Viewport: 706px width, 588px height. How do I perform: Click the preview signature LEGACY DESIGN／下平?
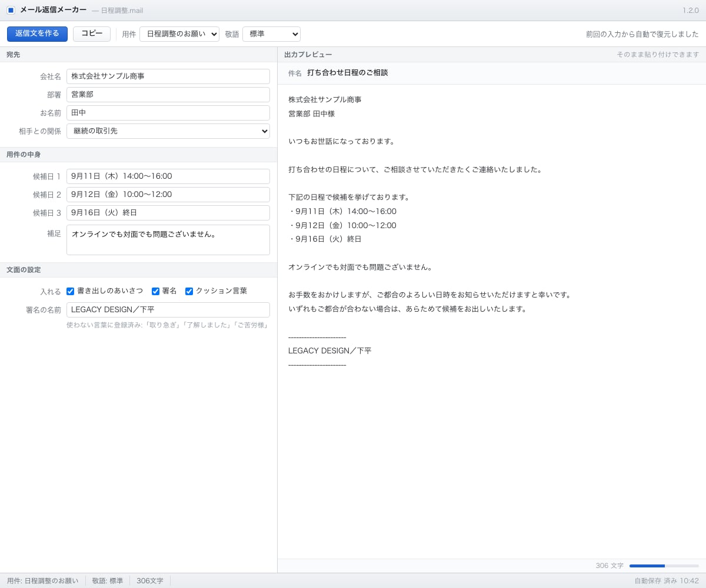pos(330,351)
